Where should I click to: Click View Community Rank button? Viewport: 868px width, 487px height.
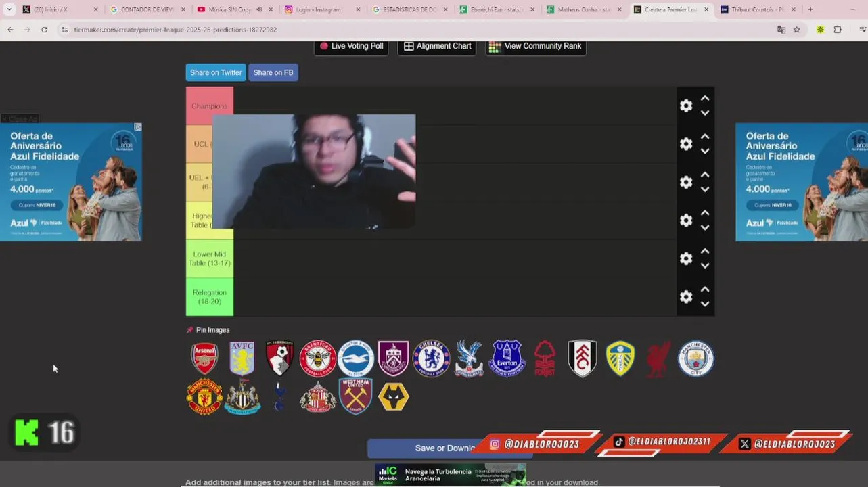click(535, 47)
